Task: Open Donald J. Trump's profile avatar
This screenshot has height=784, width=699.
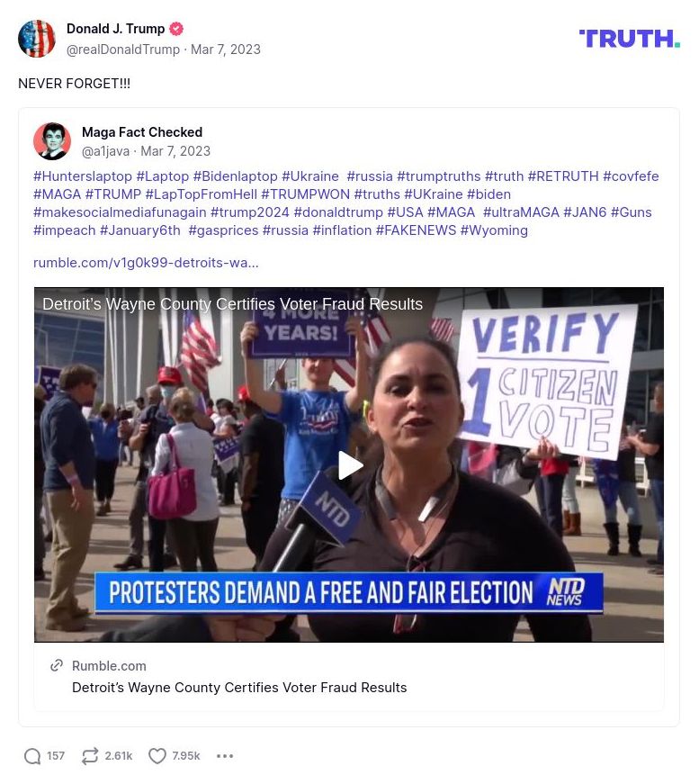Action: point(37,39)
